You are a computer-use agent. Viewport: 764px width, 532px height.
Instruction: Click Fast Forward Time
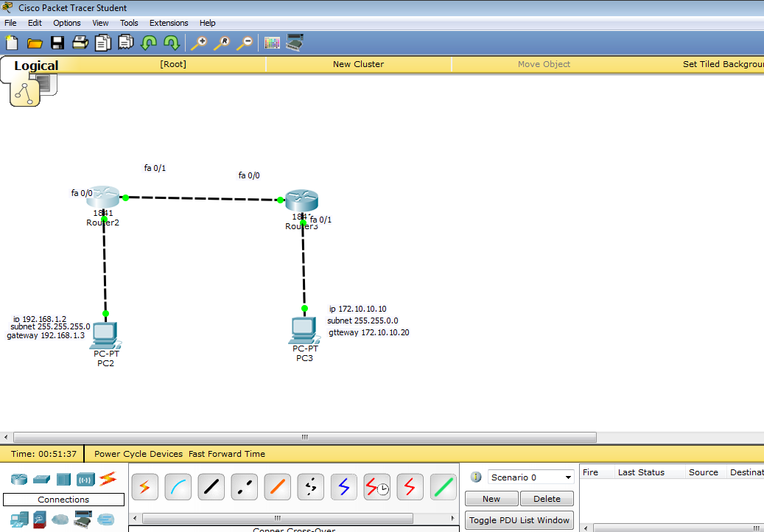tap(227, 454)
